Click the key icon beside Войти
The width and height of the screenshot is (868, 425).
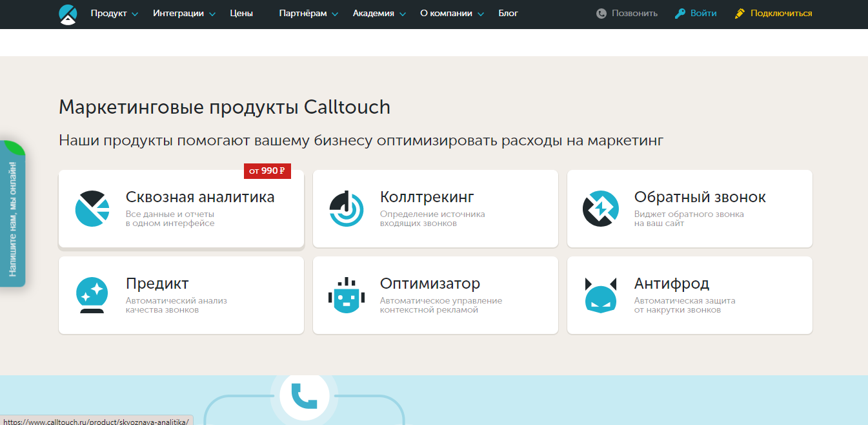click(680, 14)
